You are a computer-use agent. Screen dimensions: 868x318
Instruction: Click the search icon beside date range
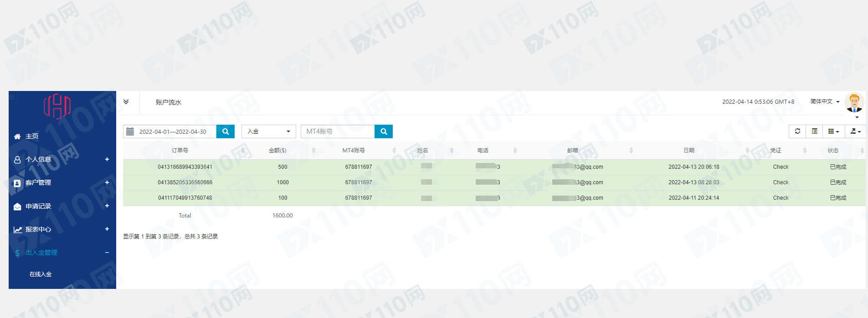[226, 131]
